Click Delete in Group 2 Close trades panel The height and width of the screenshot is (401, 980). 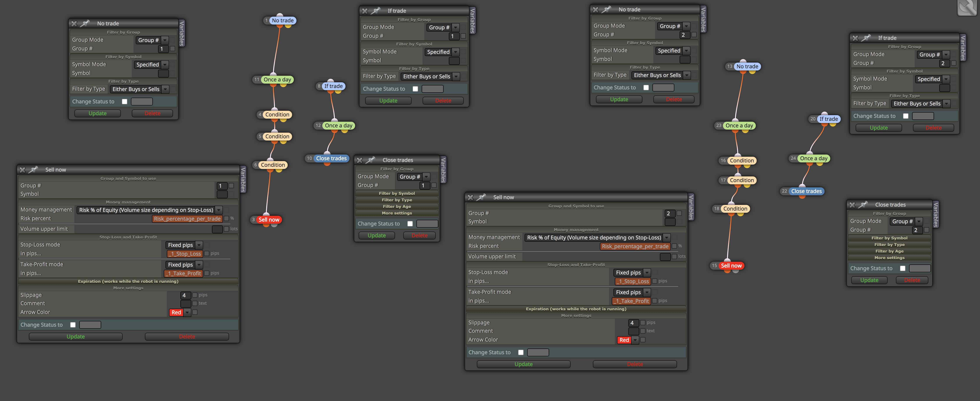pos(912,280)
